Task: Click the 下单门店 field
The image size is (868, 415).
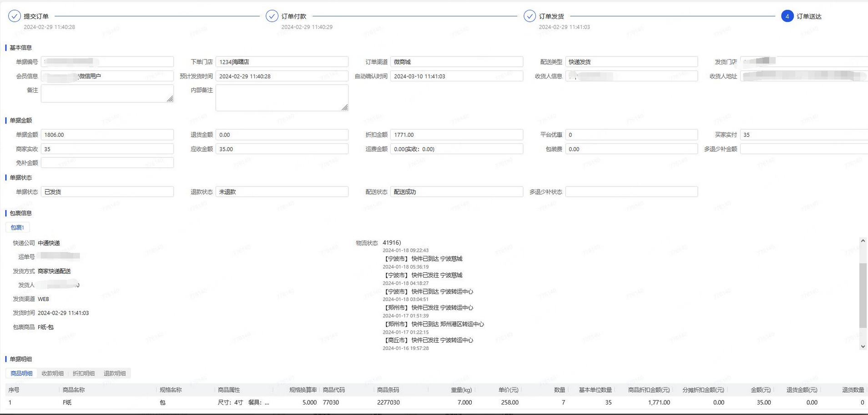Action: pos(282,62)
